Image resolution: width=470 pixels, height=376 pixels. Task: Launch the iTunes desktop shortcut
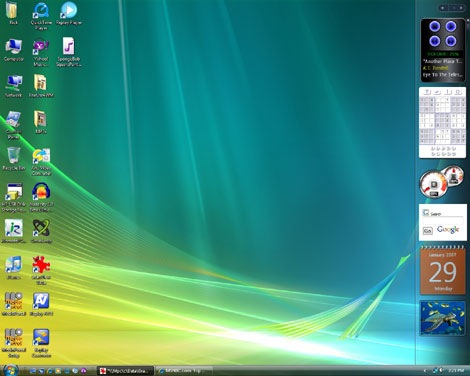(x=13, y=265)
